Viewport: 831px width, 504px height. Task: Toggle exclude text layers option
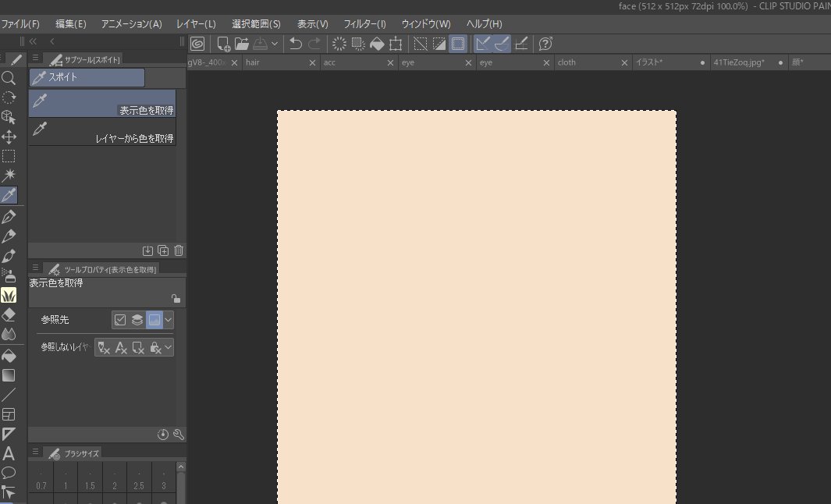pos(121,347)
